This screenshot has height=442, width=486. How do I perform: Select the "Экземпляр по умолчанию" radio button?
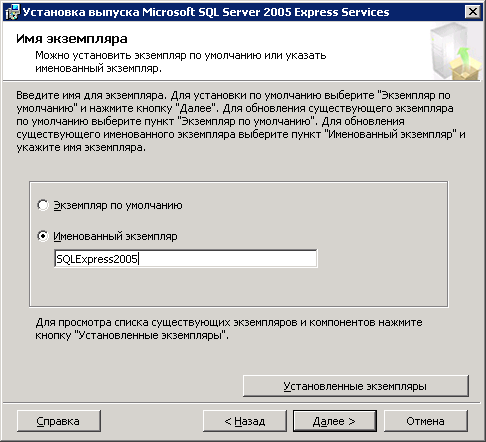(x=43, y=205)
